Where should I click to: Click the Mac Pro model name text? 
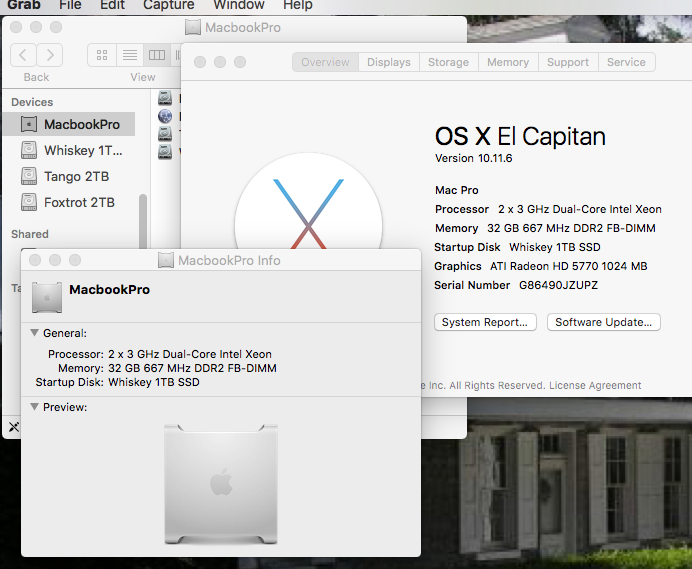click(457, 190)
